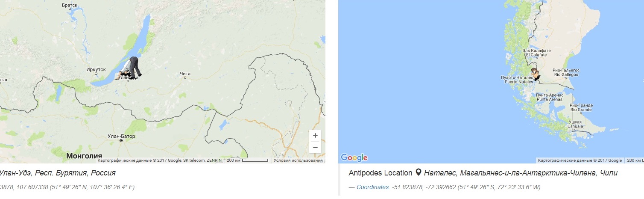Click the Río Gallegos place label
Viewport: 644px width, 199px height.
point(565,72)
